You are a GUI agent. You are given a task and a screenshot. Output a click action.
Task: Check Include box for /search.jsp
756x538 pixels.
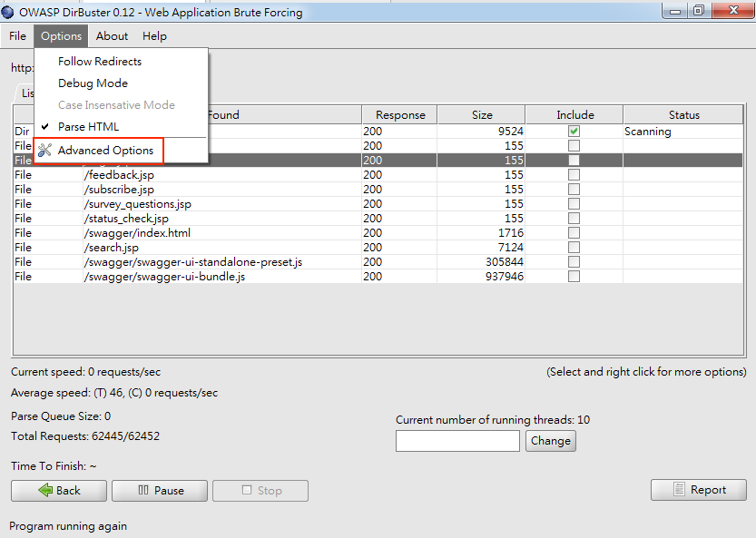click(x=574, y=247)
